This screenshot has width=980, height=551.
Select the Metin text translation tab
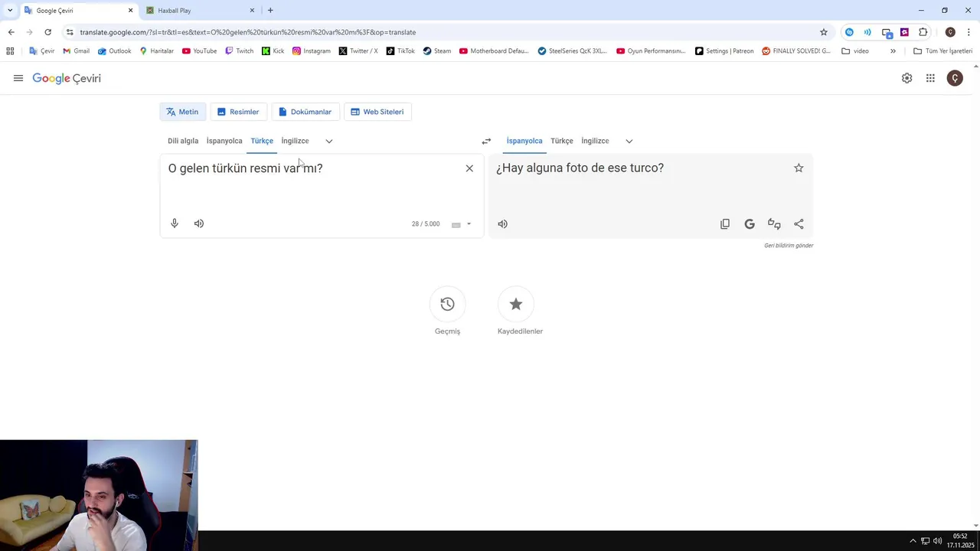tap(182, 112)
